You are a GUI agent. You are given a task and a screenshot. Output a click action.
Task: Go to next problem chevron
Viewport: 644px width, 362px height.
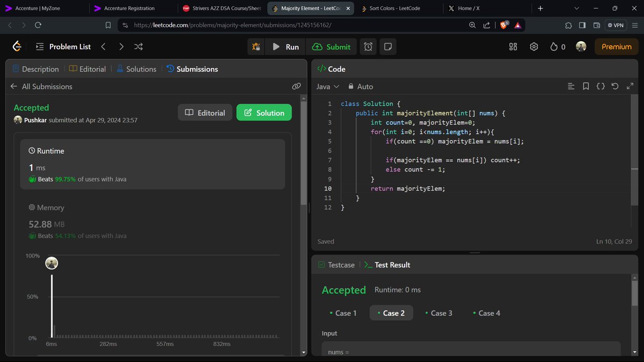coord(121,47)
